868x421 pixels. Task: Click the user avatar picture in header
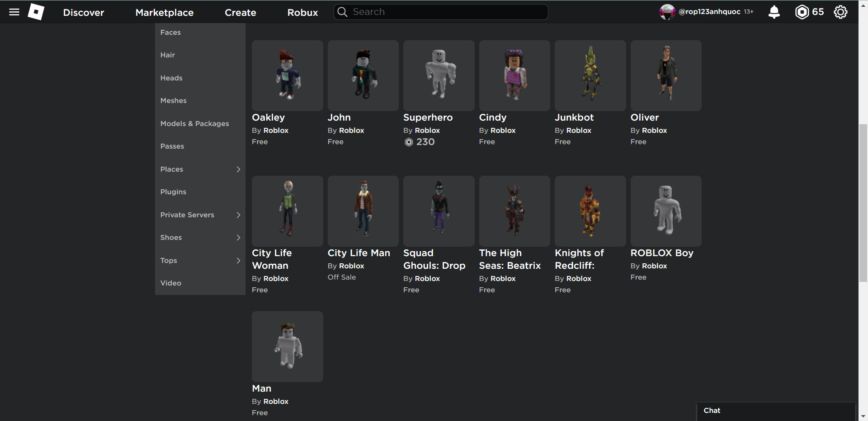pos(667,12)
